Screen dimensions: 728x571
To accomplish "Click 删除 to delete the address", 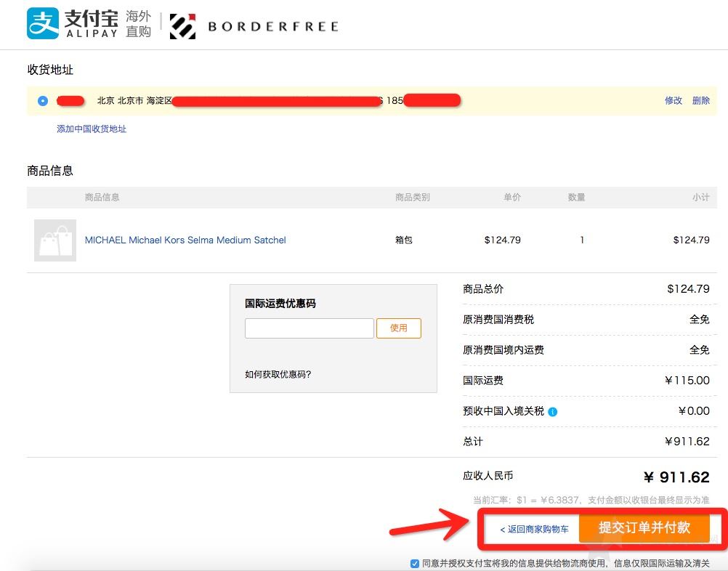I will click(700, 100).
